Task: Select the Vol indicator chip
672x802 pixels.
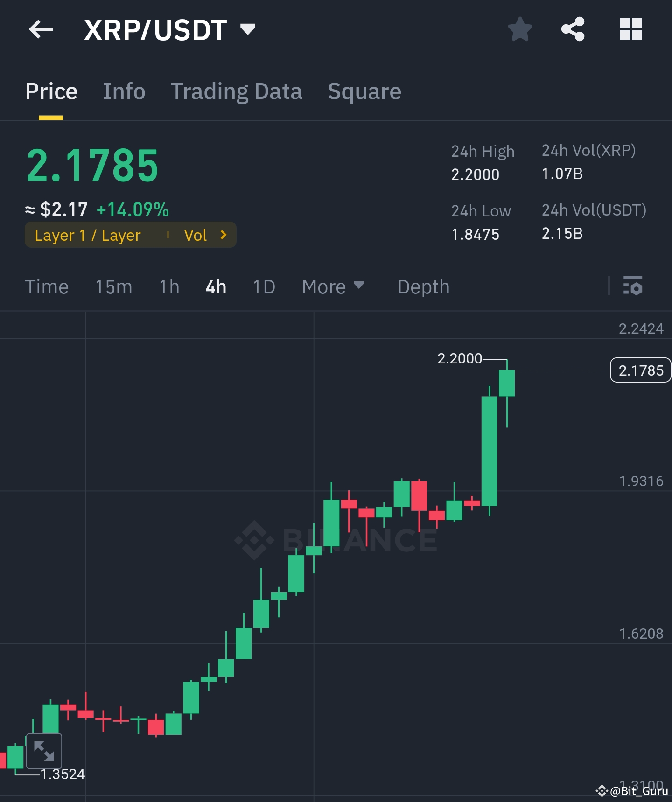Action: (196, 235)
